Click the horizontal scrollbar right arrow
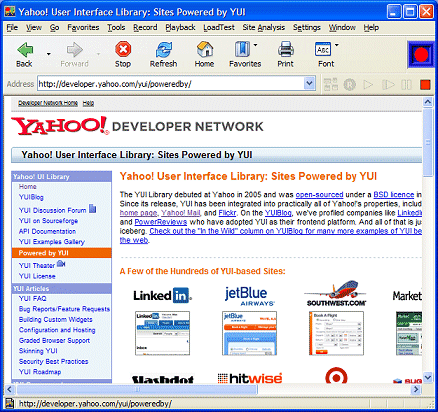The height and width of the screenshot is (412, 438). pyautogui.click(x=416, y=389)
